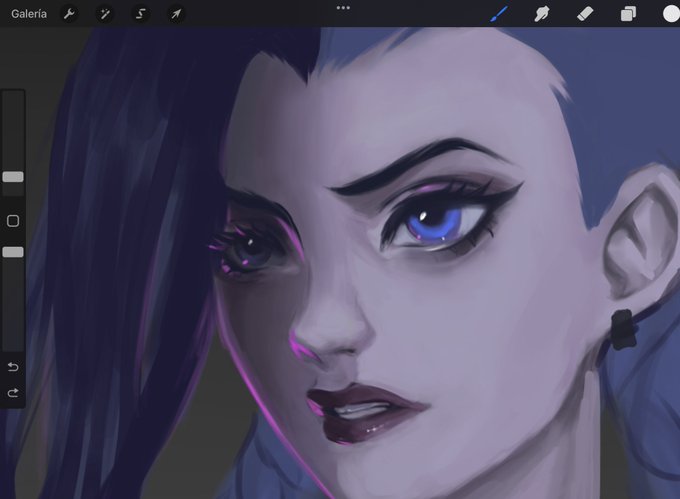Undo the last stroke
This screenshot has width=680, height=499.
tap(13, 367)
